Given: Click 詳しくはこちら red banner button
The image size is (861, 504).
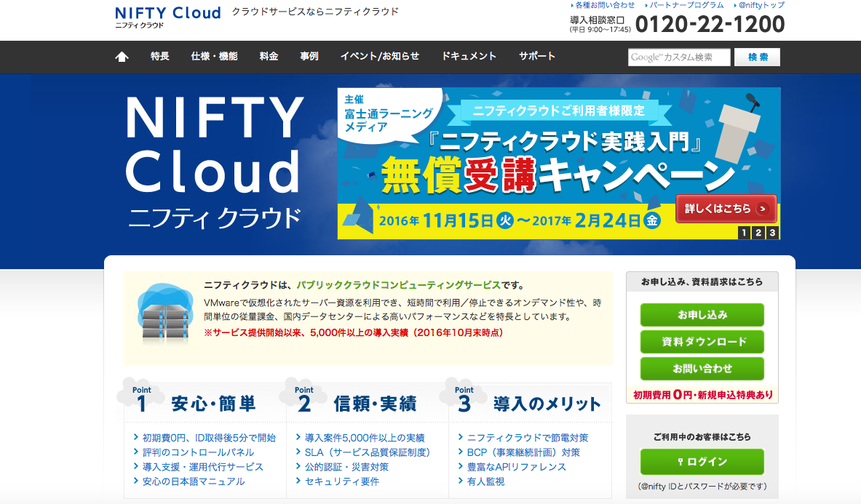Looking at the screenshot, I should [x=726, y=209].
